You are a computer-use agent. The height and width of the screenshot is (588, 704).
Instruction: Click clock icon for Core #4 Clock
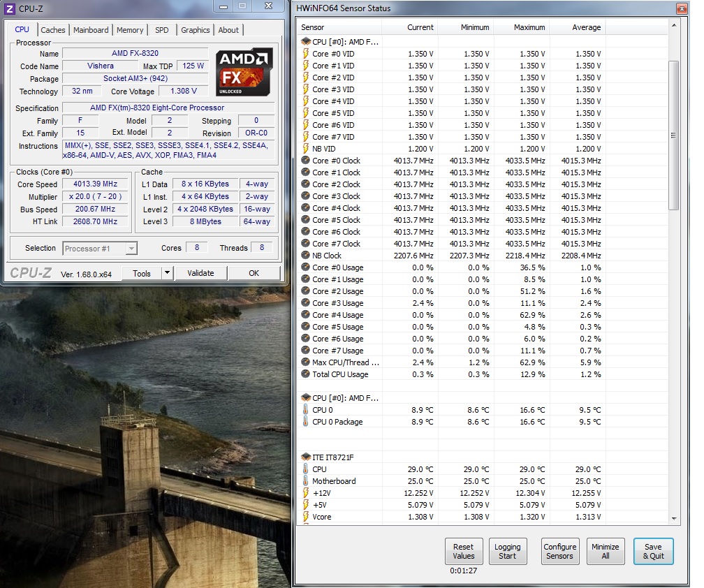pyautogui.click(x=306, y=208)
